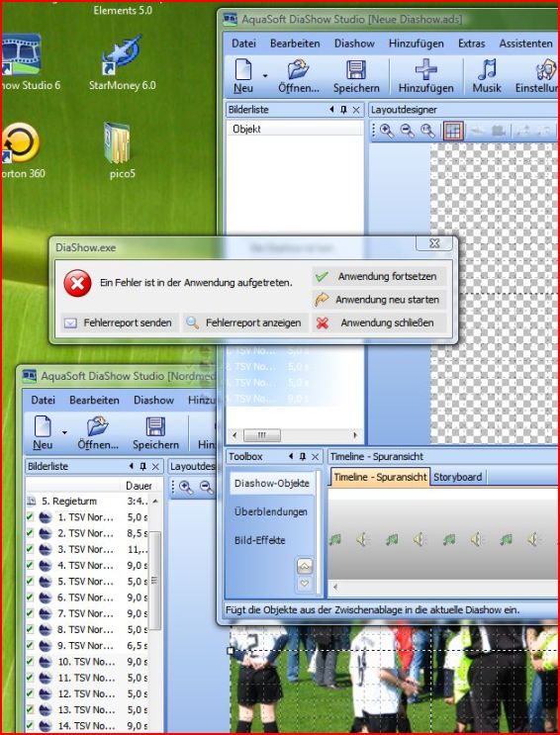Click Fehlerreport senden button
This screenshot has width=560, height=735.
pyautogui.click(x=119, y=322)
